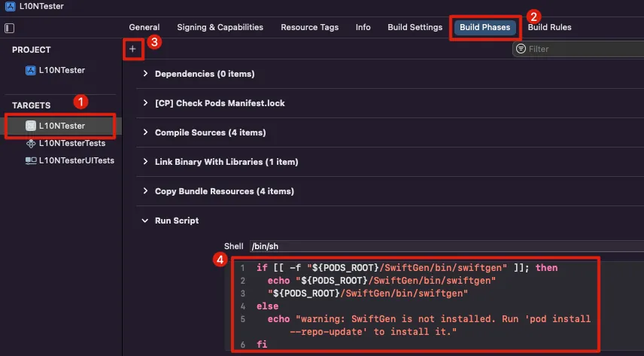The height and width of the screenshot is (356, 644).
Task: Open the Signing & Capabilities tab
Action: (x=220, y=27)
